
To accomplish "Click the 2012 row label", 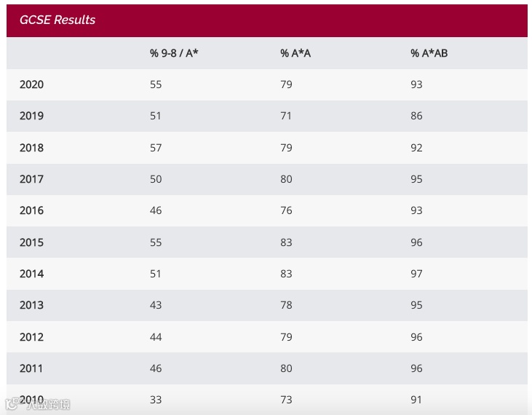I will [x=31, y=337].
